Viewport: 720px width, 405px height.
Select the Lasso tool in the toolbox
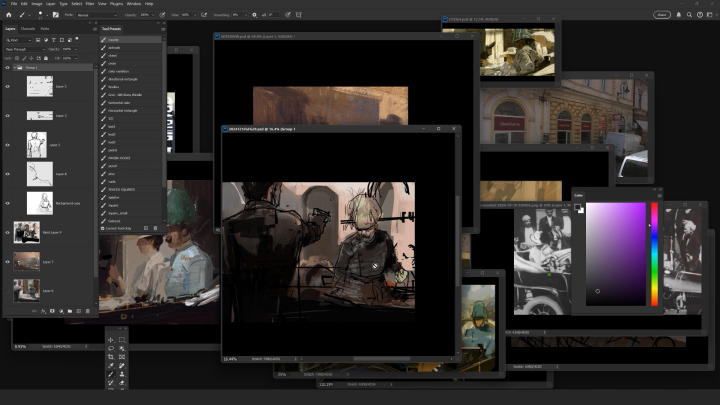click(111, 349)
